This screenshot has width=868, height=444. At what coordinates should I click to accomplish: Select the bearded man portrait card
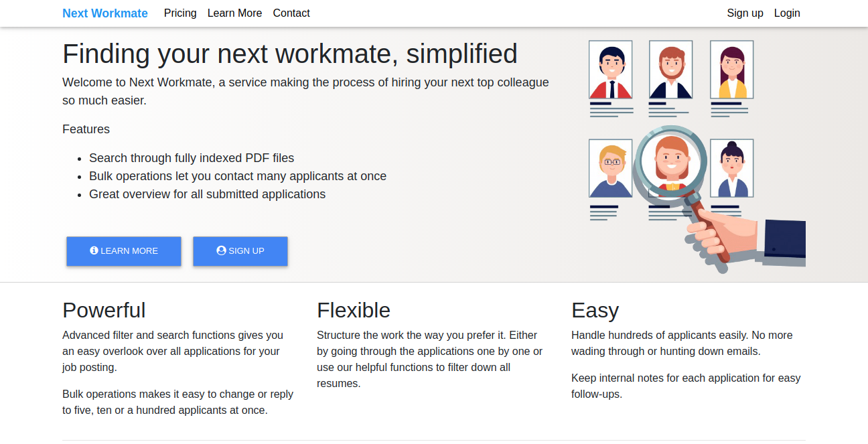(x=670, y=70)
